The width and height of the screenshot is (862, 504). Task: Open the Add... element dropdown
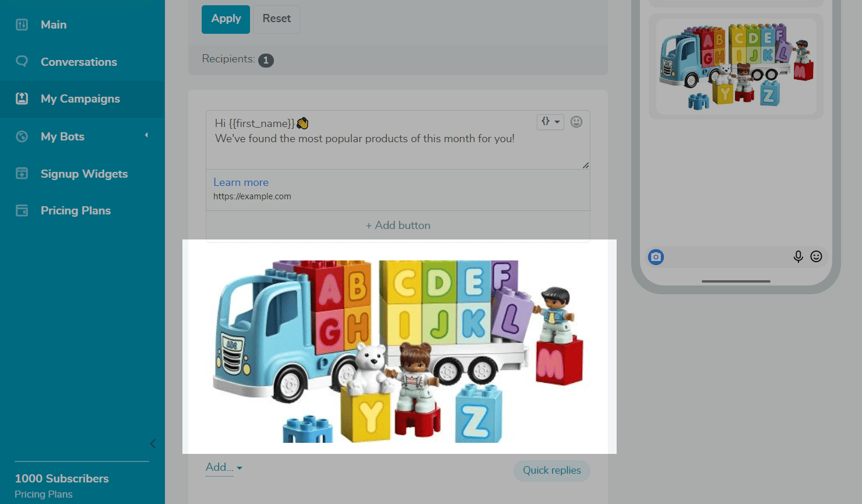tap(224, 467)
